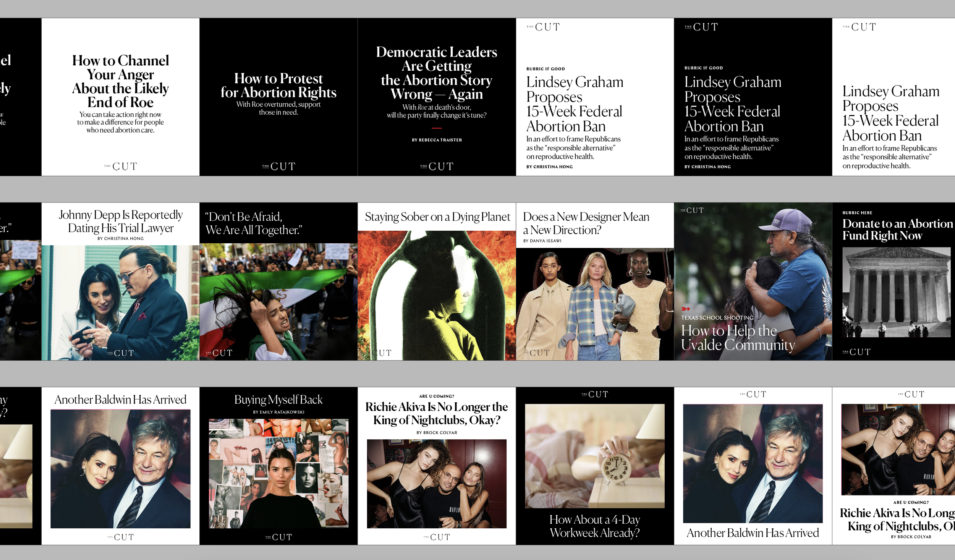Click 'RUBRIC IF GOOD' on the black Graham card
Screen dimensions: 955x560
pyautogui.click(x=704, y=68)
